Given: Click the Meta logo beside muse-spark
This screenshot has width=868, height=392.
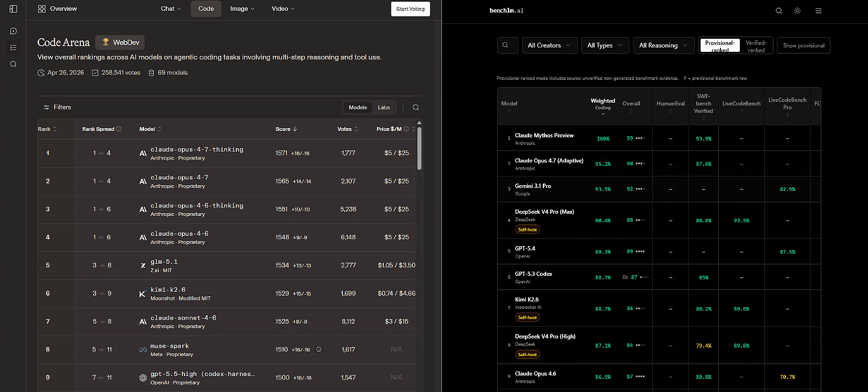Looking at the screenshot, I should [143, 349].
